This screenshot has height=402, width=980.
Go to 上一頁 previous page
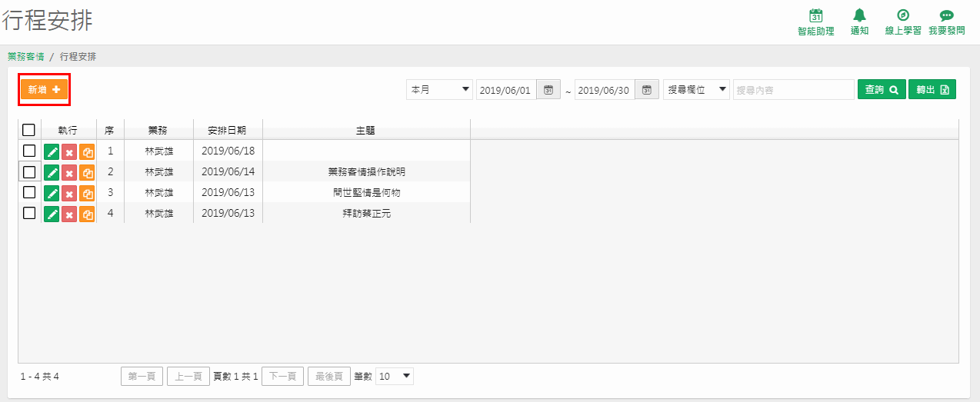click(x=188, y=376)
